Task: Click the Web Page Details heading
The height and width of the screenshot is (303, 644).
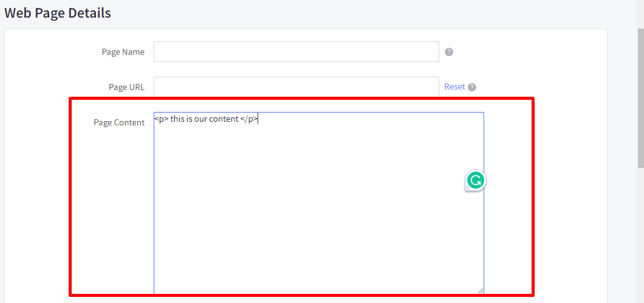Action: pos(58,13)
